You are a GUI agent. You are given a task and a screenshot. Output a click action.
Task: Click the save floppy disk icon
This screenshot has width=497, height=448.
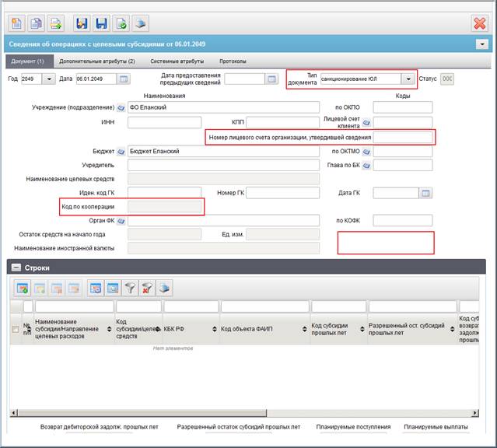(101, 23)
